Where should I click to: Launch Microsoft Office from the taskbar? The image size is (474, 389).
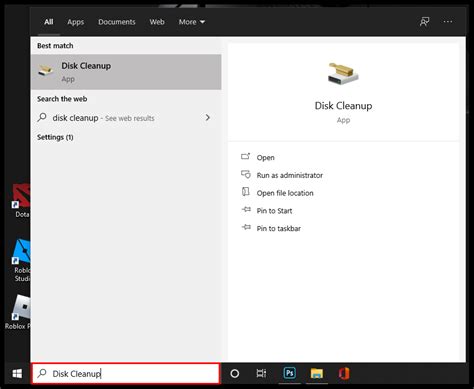[x=344, y=373]
